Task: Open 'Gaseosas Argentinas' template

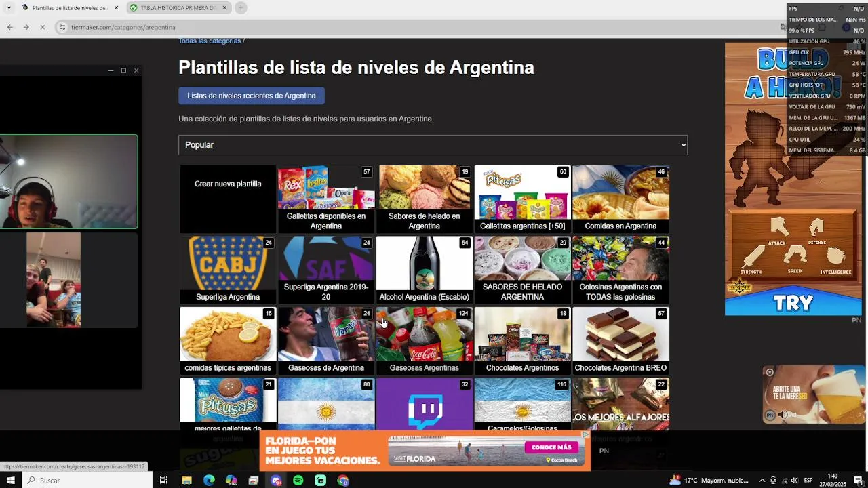Action: [425, 341]
